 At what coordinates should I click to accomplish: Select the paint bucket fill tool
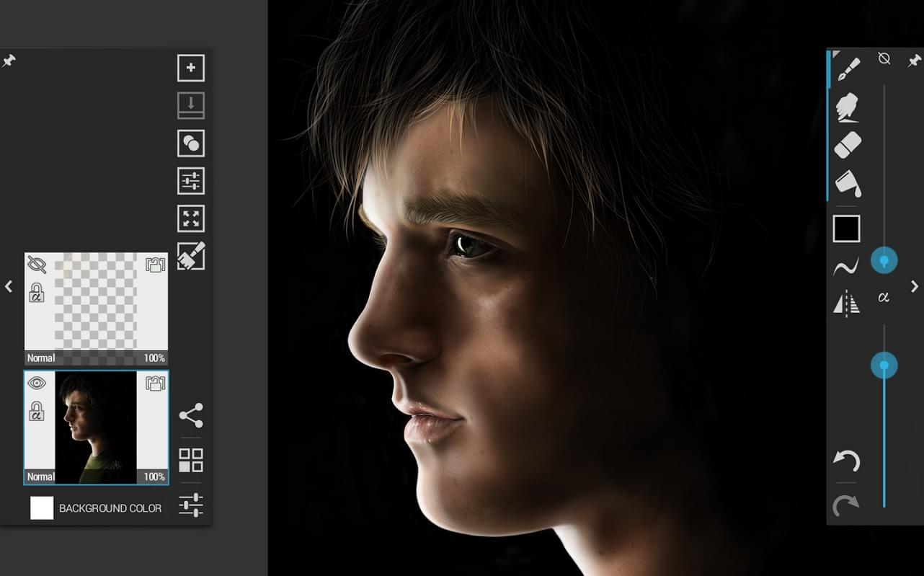848,183
